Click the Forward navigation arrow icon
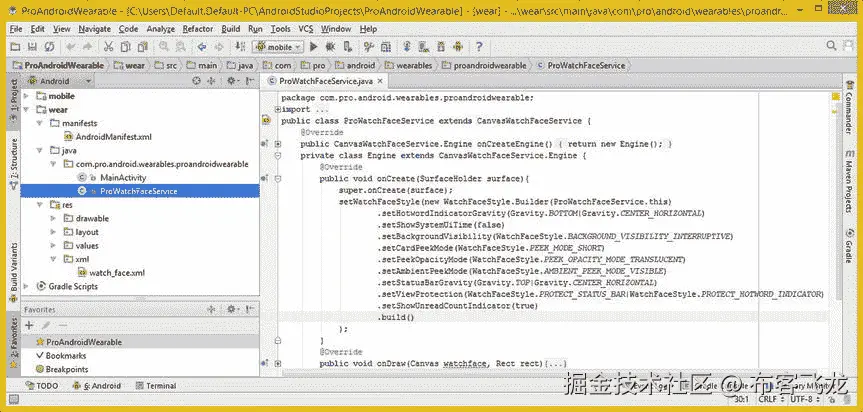863x412 pixels. click(x=219, y=47)
